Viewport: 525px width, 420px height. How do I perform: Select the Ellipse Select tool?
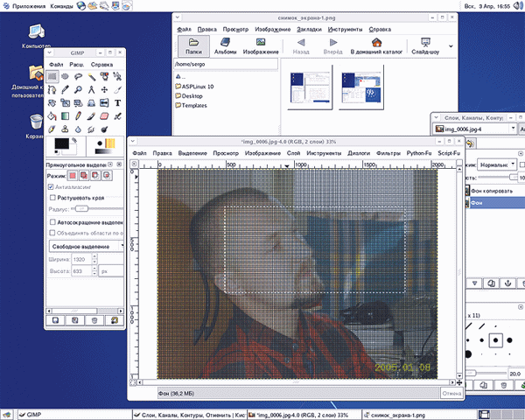[x=65, y=77]
